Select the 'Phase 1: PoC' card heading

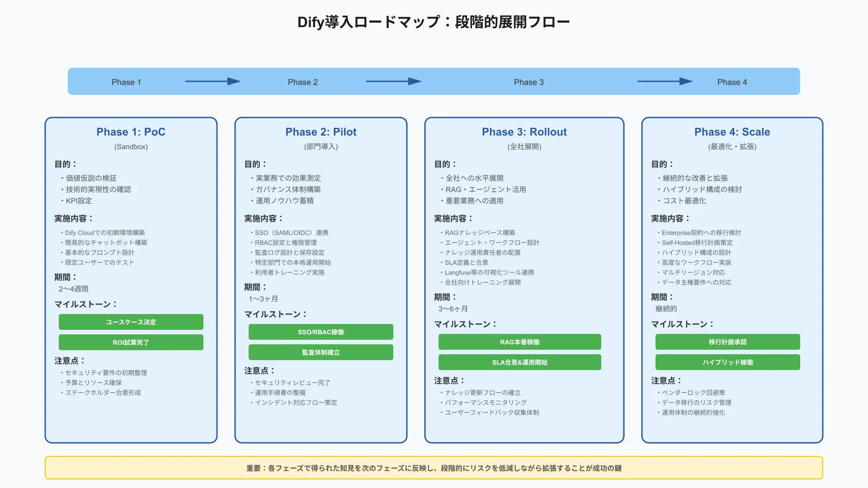(x=131, y=132)
